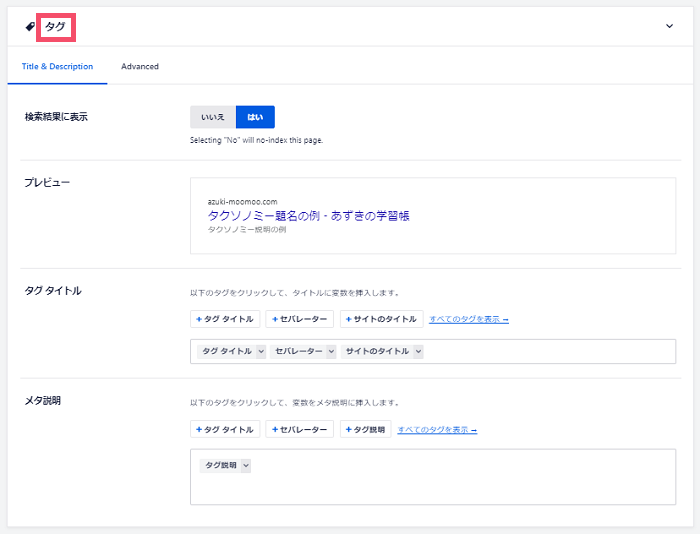
Task: Open dropdown on タグ タイトル chip
Action: coord(261,351)
